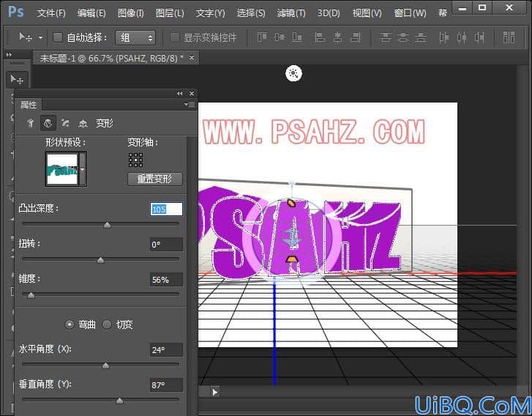Open the Move tool preset picker arrow
Viewport: 532px width, 416px height.
(x=40, y=37)
